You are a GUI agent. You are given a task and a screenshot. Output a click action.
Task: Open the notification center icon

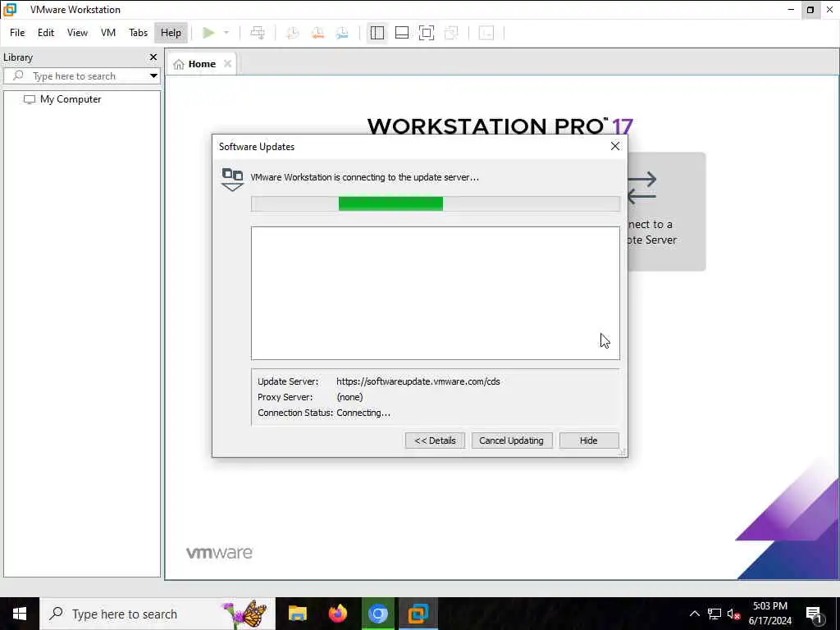click(813, 614)
